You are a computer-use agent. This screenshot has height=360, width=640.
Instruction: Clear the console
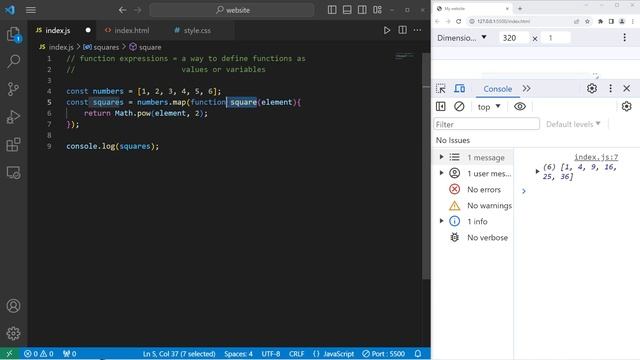point(459,107)
